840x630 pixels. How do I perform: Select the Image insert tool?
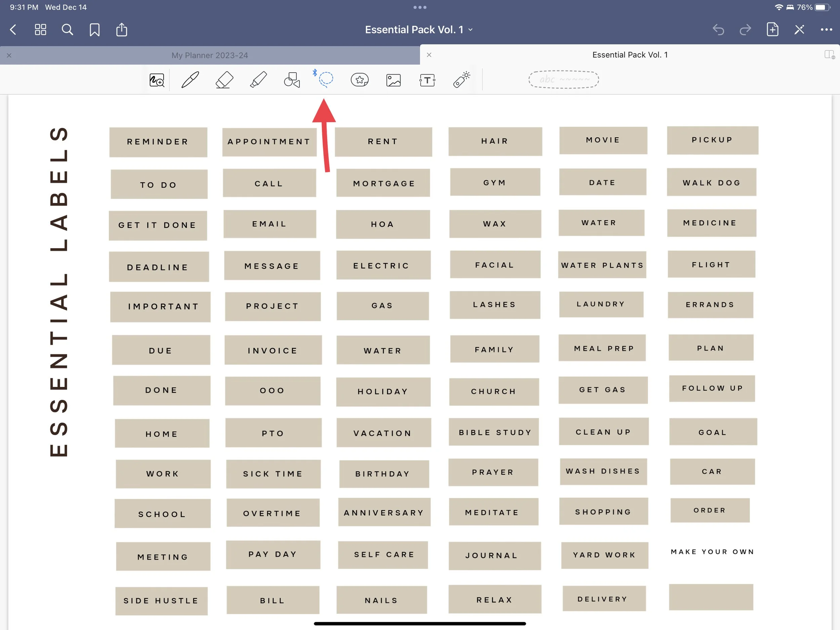point(393,80)
